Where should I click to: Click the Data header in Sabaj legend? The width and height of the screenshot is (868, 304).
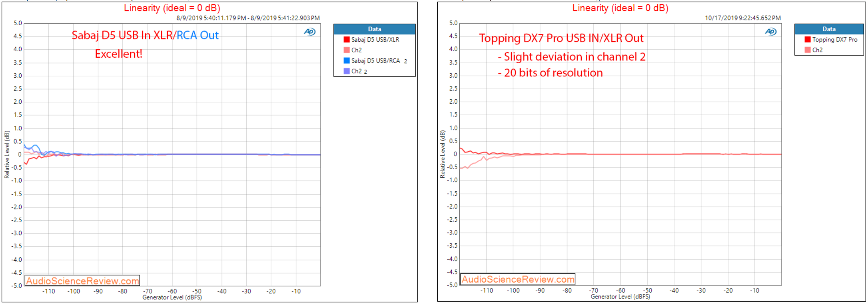click(374, 29)
